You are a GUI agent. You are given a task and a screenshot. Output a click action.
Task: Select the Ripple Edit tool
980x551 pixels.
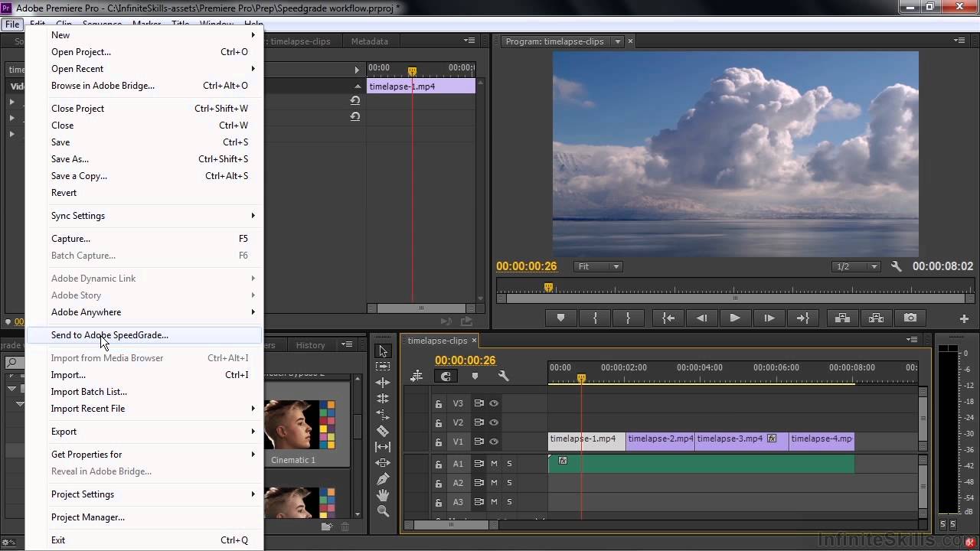click(x=383, y=383)
